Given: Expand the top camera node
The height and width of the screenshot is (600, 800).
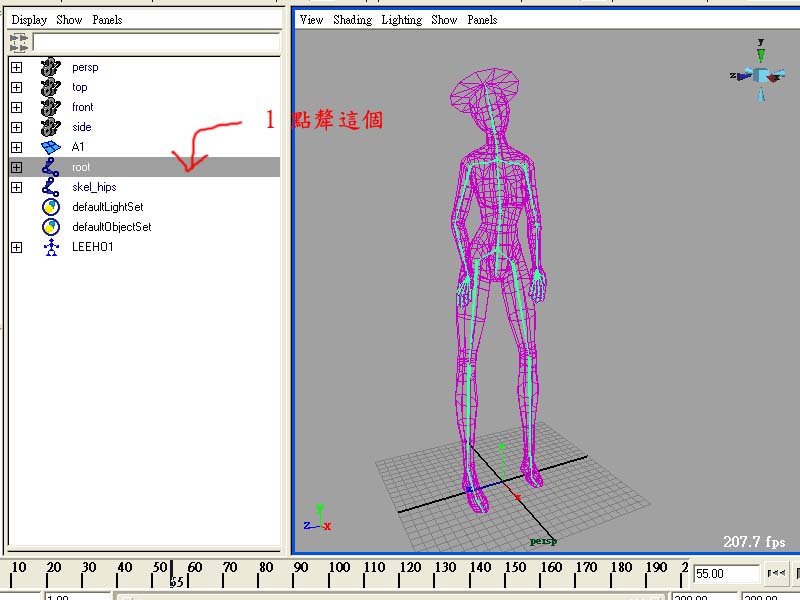Looking at the screenshot, I should (16, 87).
